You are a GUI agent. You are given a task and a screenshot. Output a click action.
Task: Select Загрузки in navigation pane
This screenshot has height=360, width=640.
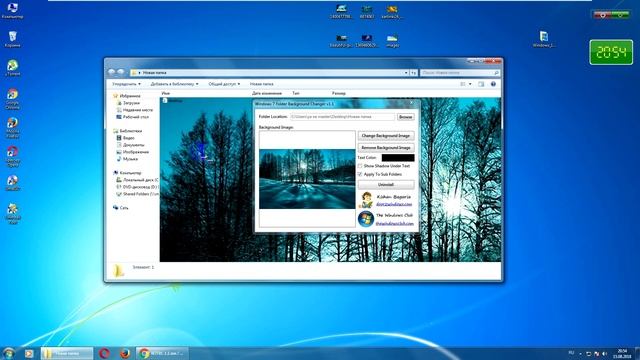[x=128, y=103]
